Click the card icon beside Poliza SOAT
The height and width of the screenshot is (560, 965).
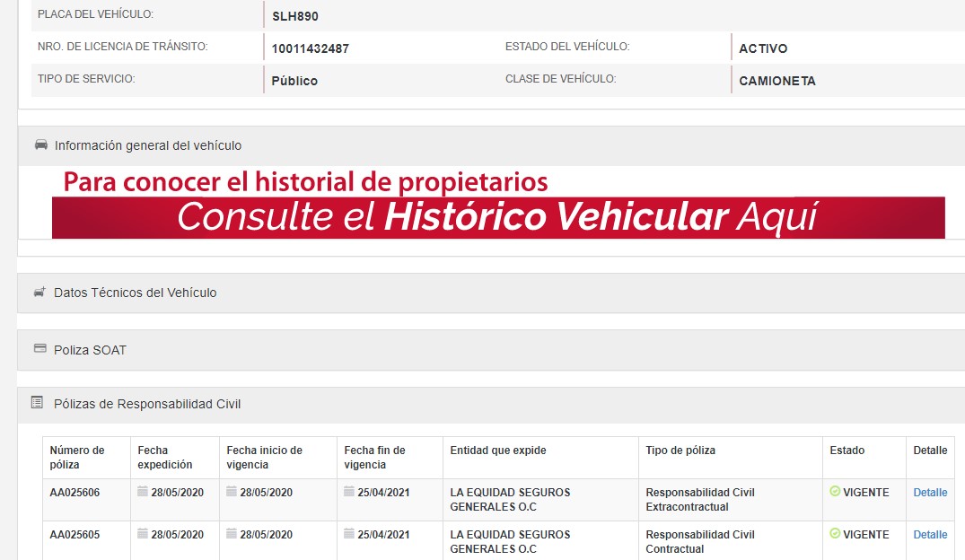(39, 349)
